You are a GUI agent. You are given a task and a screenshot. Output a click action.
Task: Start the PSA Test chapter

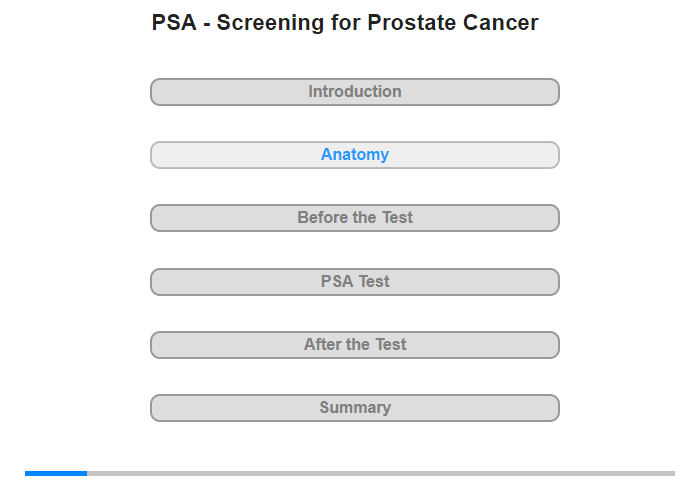[354, 282]
